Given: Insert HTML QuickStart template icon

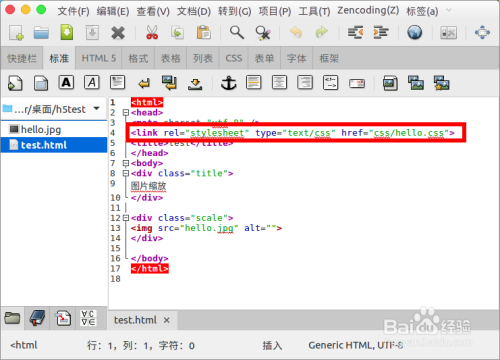Looking at the screenshot, I should (15, 83).
